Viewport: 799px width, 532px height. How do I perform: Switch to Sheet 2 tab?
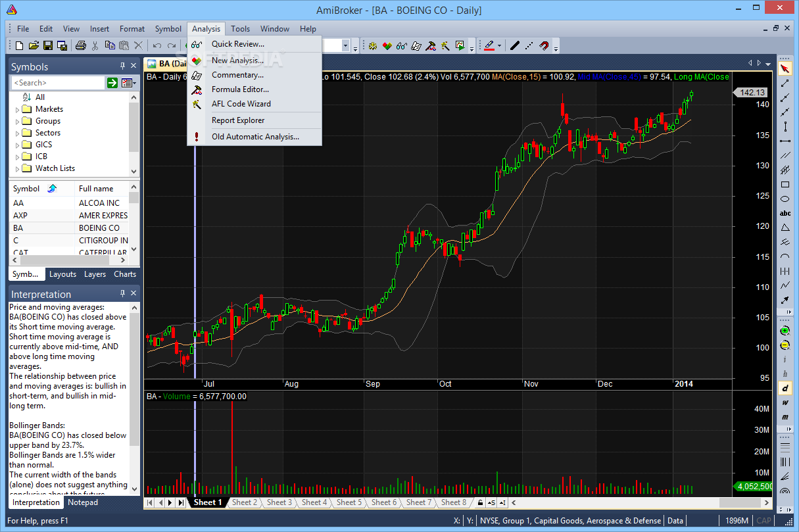(245, 502)
